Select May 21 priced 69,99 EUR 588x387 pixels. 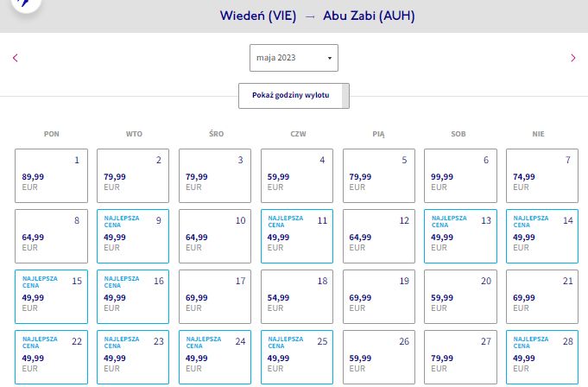click(542, 296)
